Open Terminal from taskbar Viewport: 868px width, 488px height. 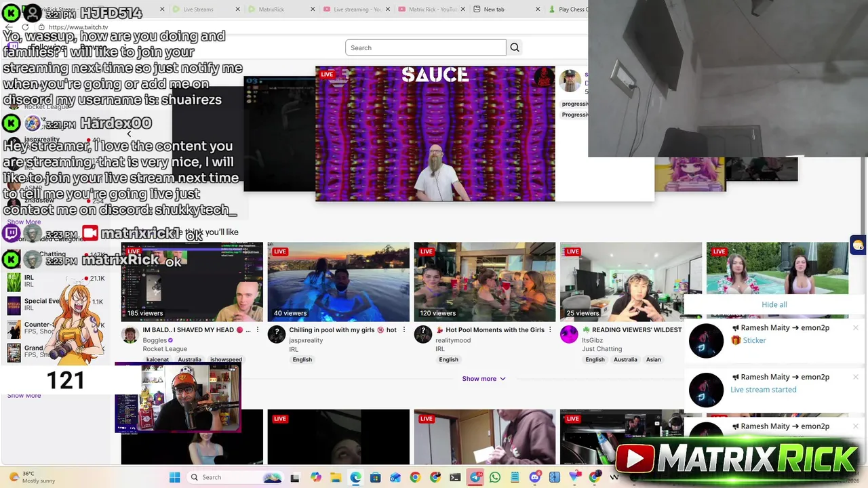455,477
